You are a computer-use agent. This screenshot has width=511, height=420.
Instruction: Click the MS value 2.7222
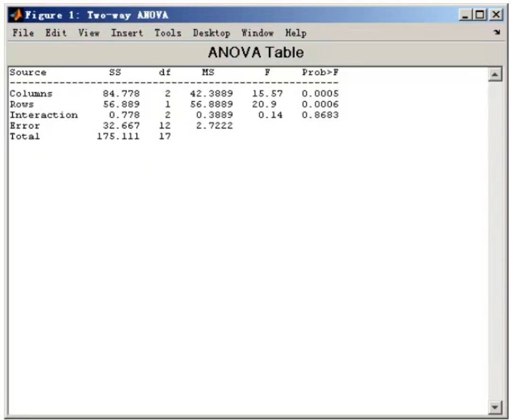(214, 125)
